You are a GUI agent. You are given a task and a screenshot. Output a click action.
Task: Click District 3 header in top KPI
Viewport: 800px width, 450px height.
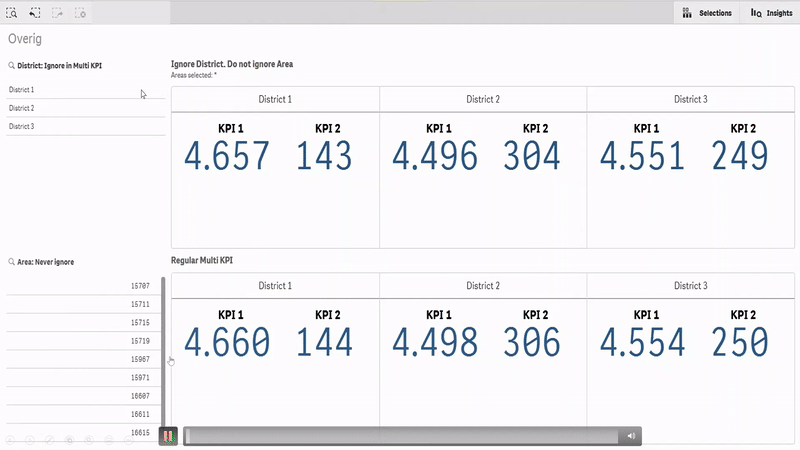coord(691,99)
